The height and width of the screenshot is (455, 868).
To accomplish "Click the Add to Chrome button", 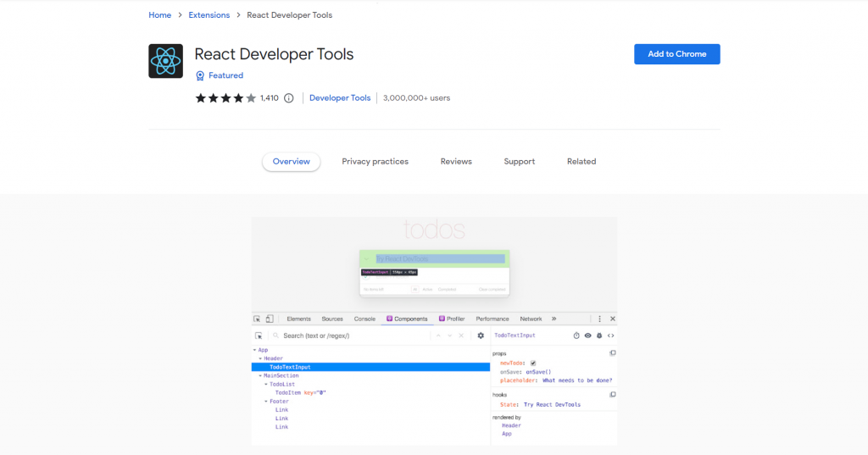I will tap(677, 54).
